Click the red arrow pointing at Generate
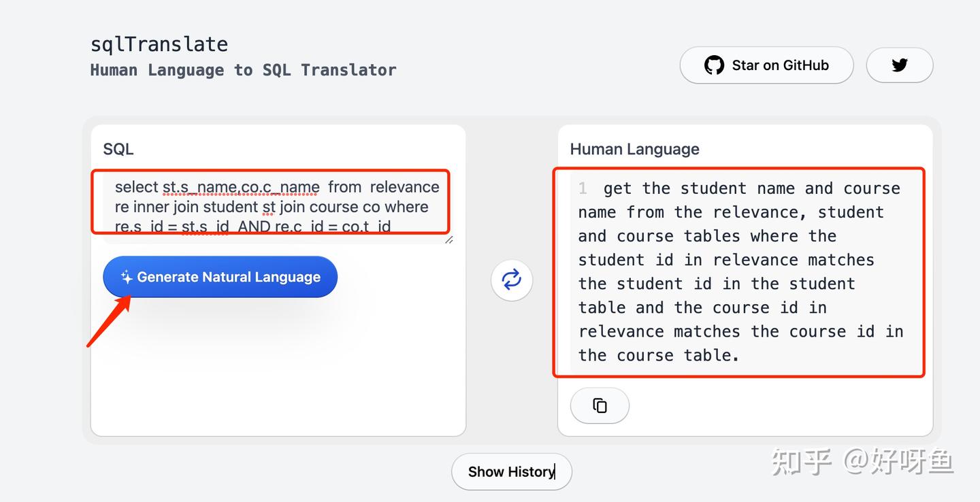This screenshot has height=502, width=980. (x=109, y=320)
